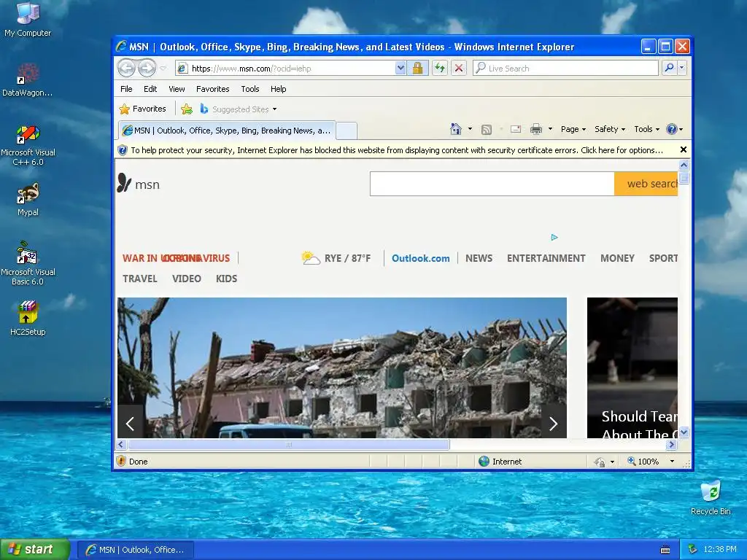Click the red Stop loading icon

pyautogui.click(x=459, y=68)
